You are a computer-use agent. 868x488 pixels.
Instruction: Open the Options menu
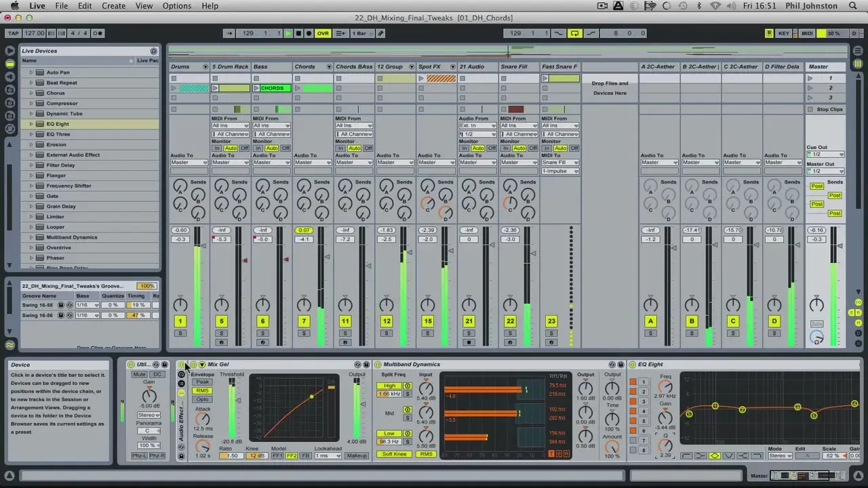pyautogui.click(x=177, y=5)
